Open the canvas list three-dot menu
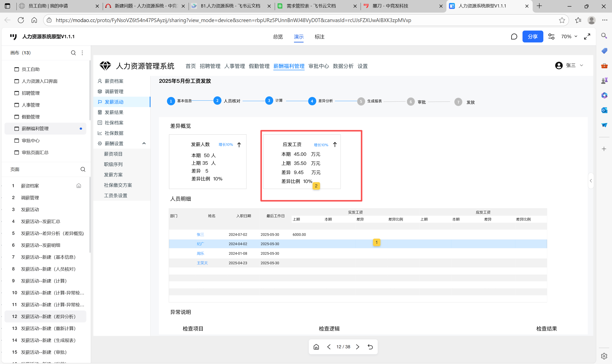This screenshot has height=364, width=612. tap(82, 53)
